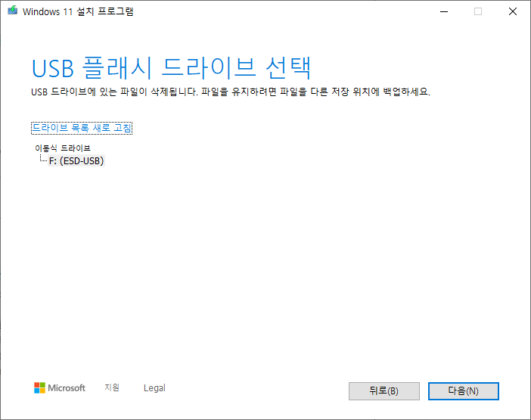Select the 이동식 드라이브 tree node
Viewport: 531px width, 420px height.
pyautogui.click(x=63, y=148)
